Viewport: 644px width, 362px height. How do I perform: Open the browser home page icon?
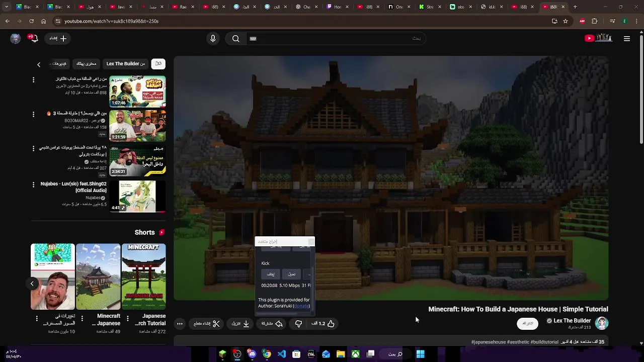click(43, 21)
